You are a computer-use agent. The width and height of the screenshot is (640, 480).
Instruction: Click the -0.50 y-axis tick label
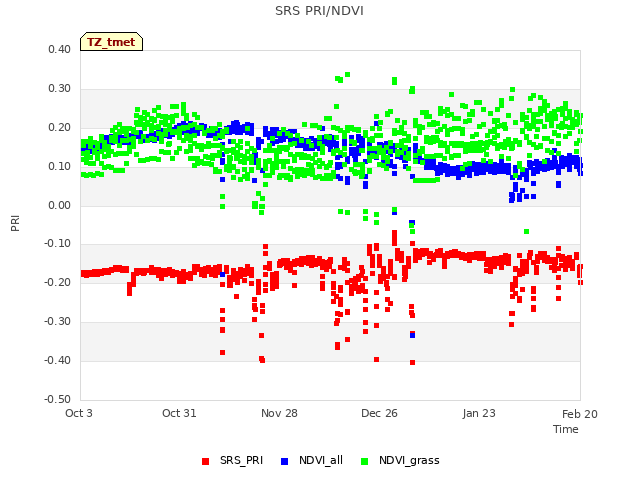tap(57, 399)
